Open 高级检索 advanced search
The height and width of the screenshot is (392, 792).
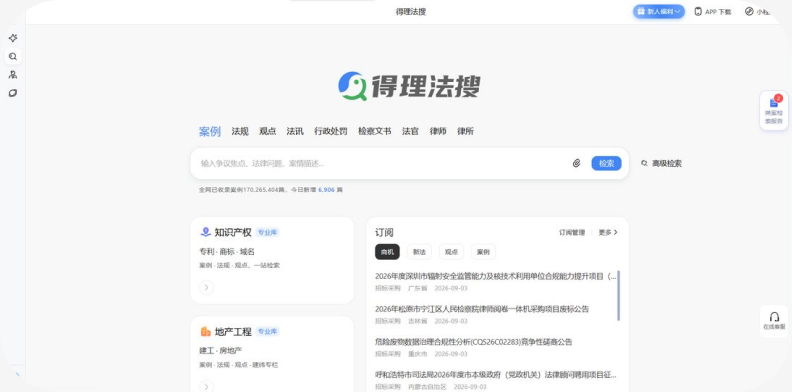(x=667, y=163)
